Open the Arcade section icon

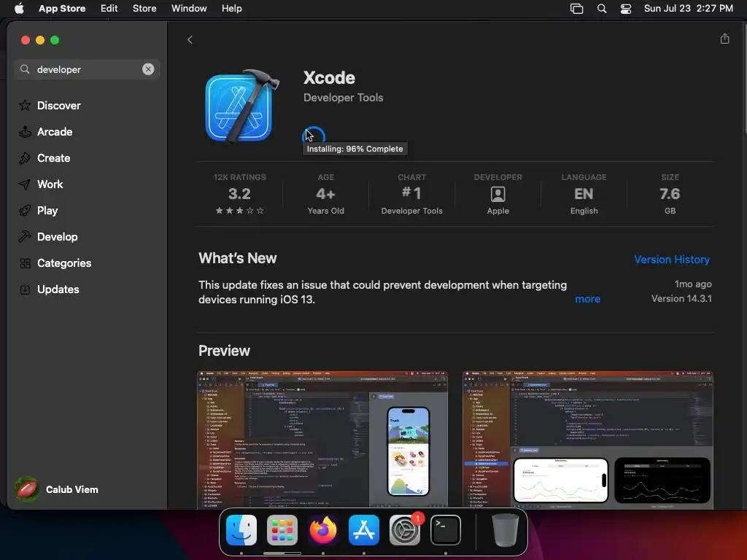point(25,132)
